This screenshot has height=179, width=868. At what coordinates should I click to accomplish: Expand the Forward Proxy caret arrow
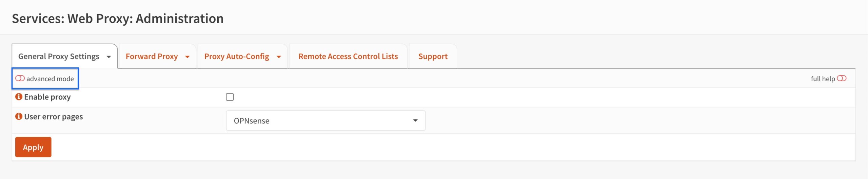pos(187,57)
